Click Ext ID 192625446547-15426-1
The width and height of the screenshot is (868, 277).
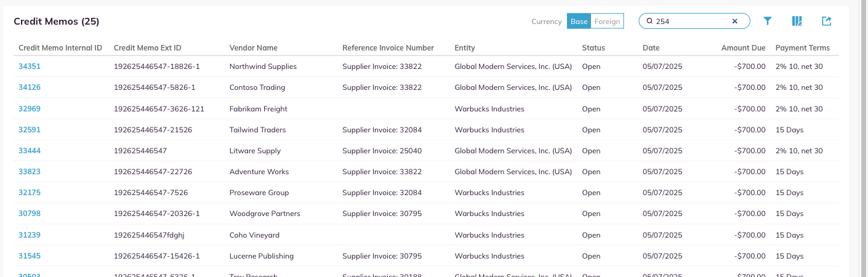(x=157, y=256)
